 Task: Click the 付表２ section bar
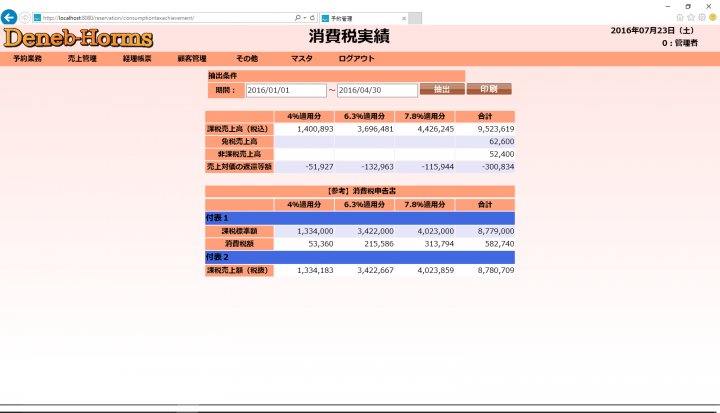coord(360,257)
